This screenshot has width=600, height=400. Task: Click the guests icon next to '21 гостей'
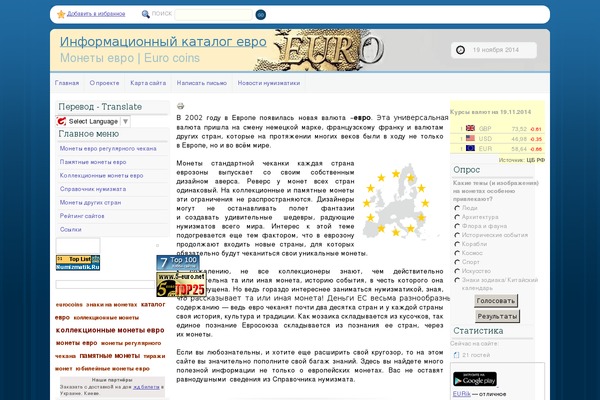pos(456,355)
